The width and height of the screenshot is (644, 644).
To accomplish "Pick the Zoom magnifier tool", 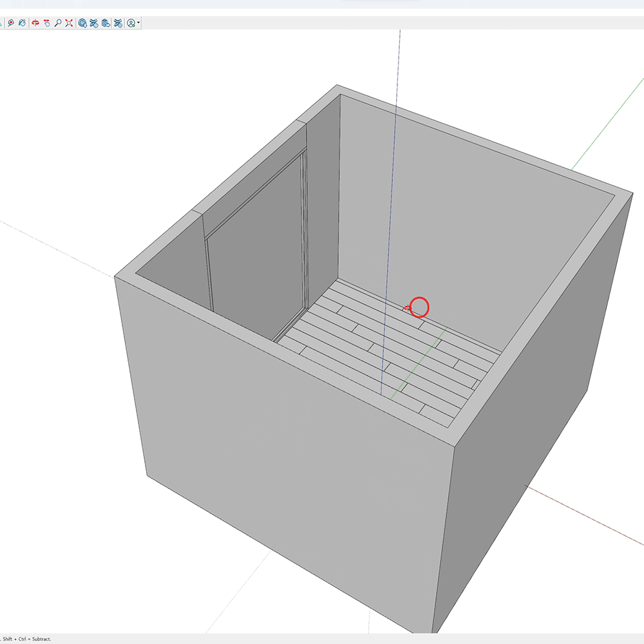I will click(x=58, y=23).
